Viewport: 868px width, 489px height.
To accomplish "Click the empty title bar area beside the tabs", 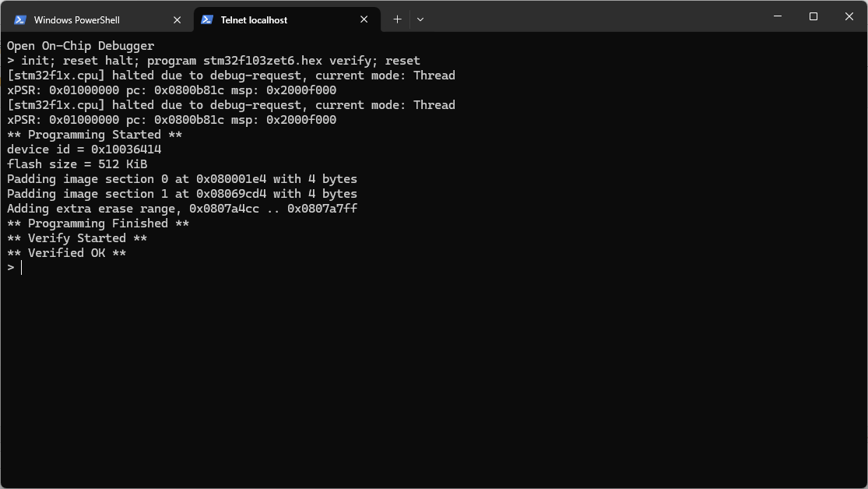I will coord(592,16).
